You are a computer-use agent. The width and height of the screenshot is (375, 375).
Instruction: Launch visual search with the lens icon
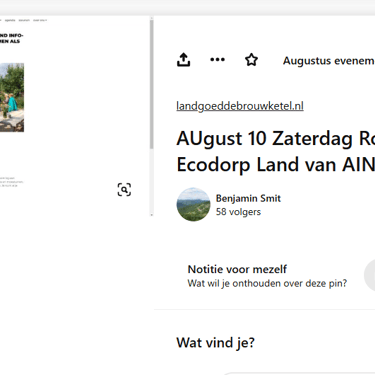tap(124, 190)
